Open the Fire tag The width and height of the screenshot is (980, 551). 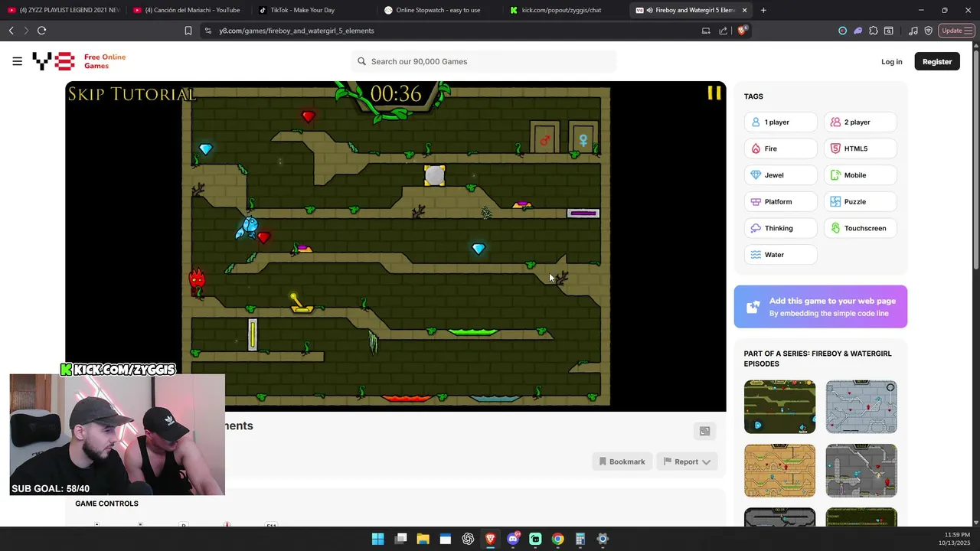[x=780, y=148]
